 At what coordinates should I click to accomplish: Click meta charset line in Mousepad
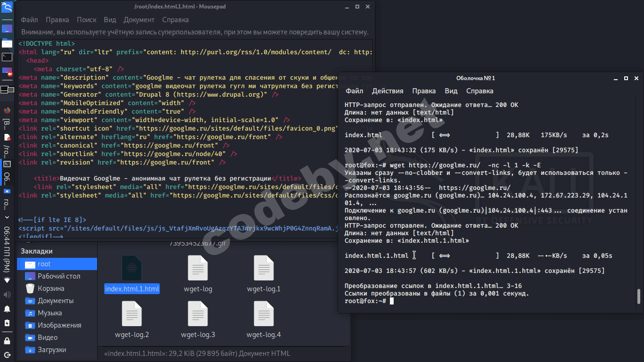(x=79, y=69)
